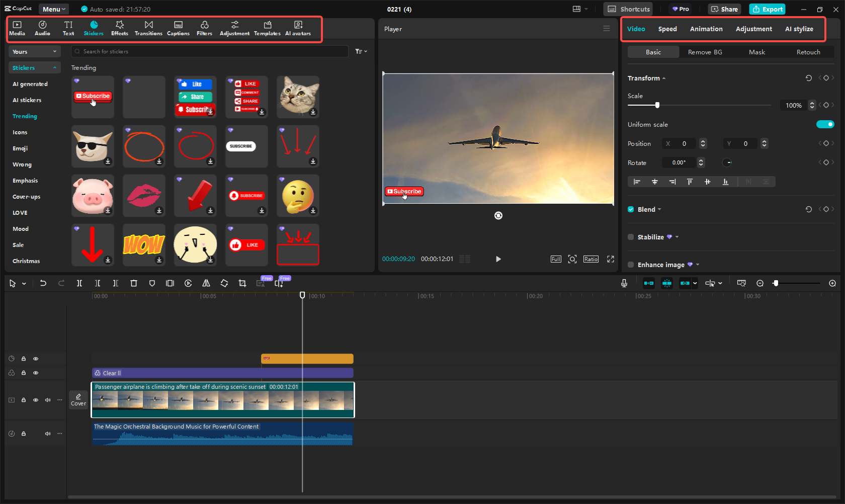Collapse the Transform section
The height and width of the screenshot is (504, 845).
pyautogui.click(x=663, y=78)
